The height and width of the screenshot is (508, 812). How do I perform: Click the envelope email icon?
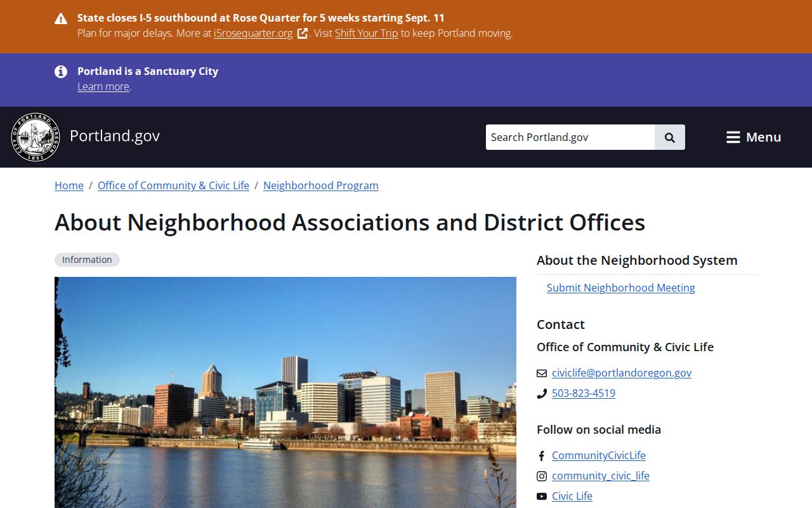pyautogui.click(x=542, y=373)
